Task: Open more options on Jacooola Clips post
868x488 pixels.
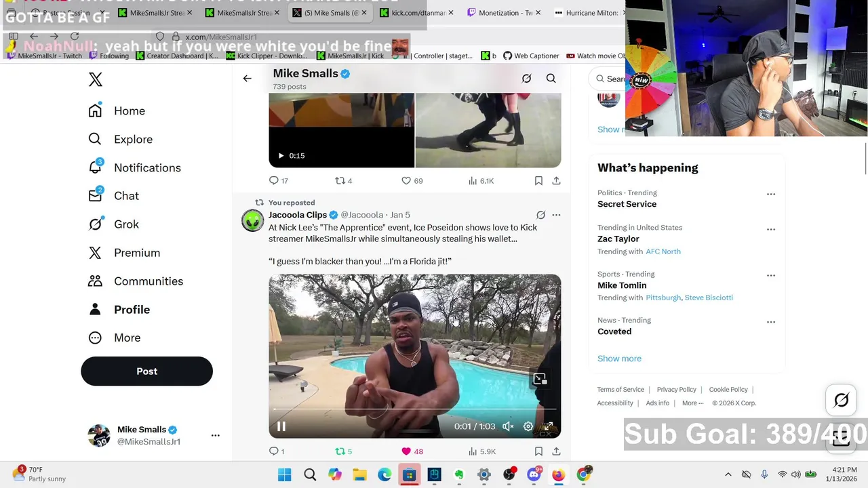Action: (x=556, y=215)
